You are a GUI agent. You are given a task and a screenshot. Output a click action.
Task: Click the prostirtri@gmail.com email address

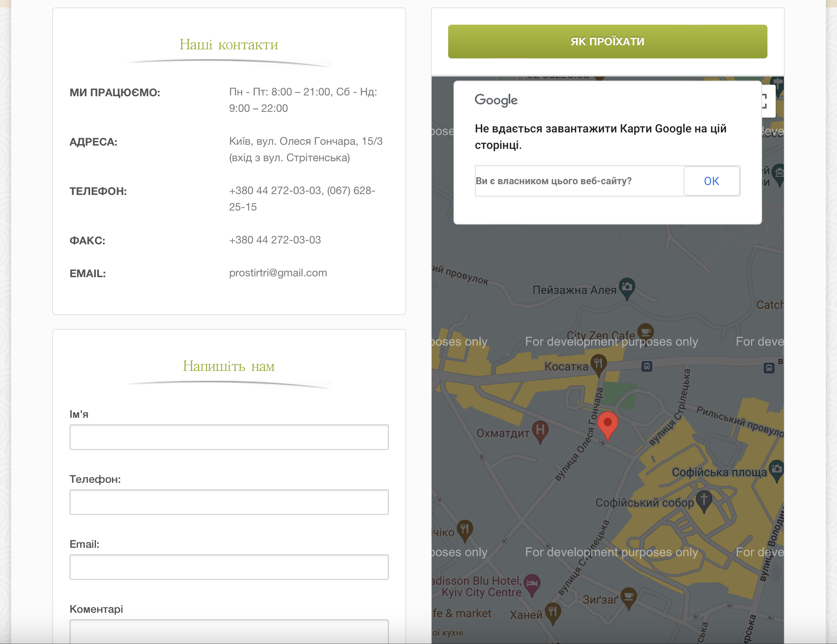coord(278,273)
